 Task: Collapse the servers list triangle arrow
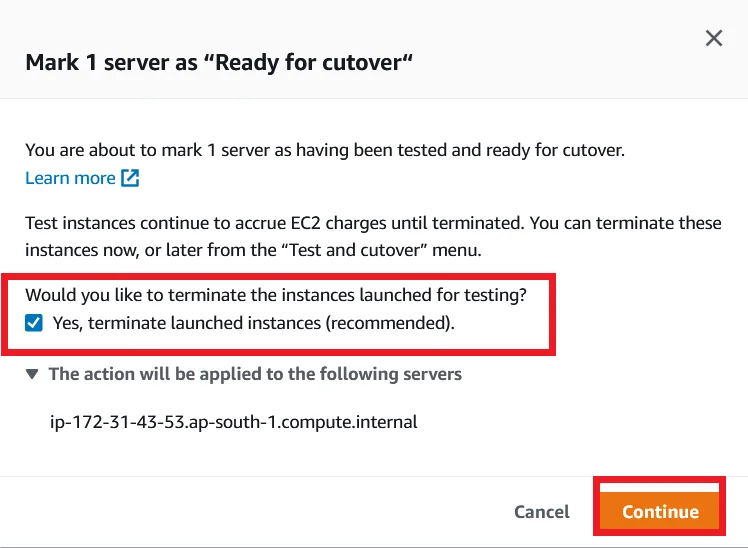point(32,374)
